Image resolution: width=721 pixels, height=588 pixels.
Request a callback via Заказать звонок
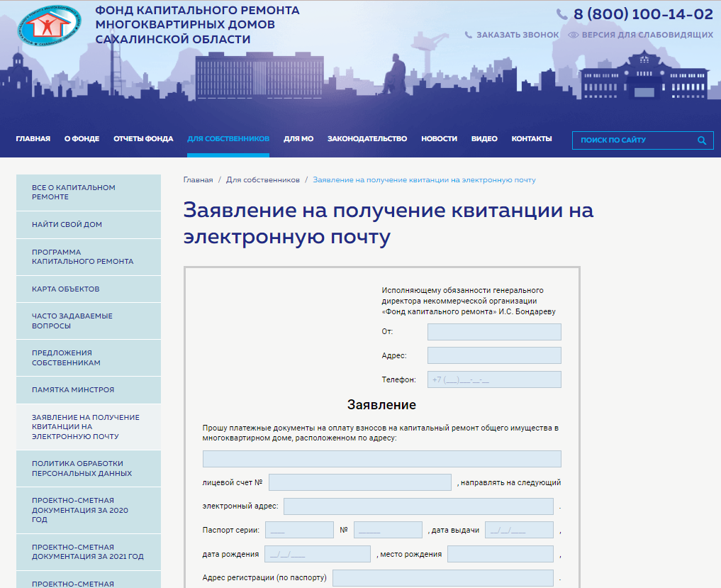(518, 35)
